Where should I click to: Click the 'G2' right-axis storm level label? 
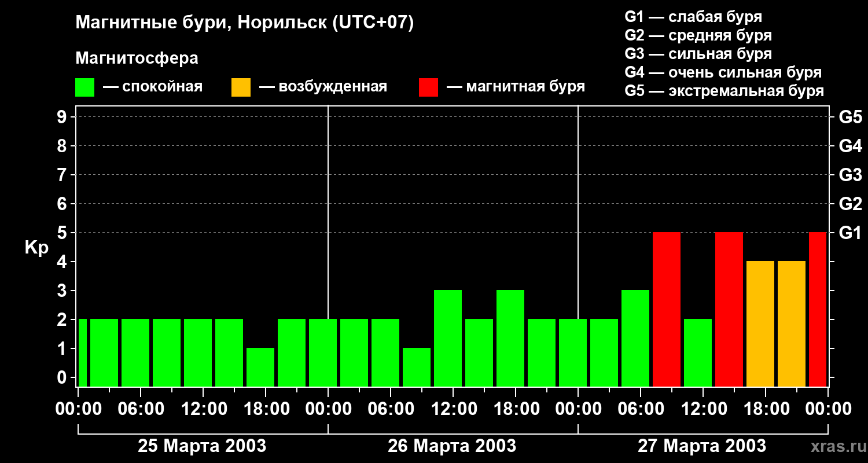[851, 204]
